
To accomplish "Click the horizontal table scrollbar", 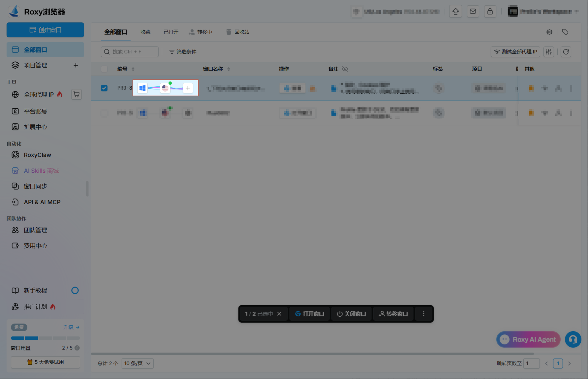I will (x=312, y=353).
